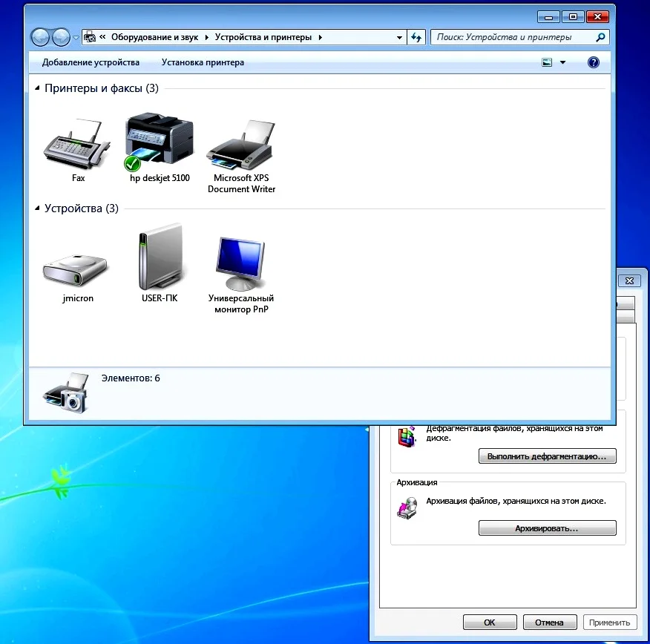This screenshot has width=650, height=644.
Task: Click Отмена in the properties dialog
Action: click(x=550, y=622)
